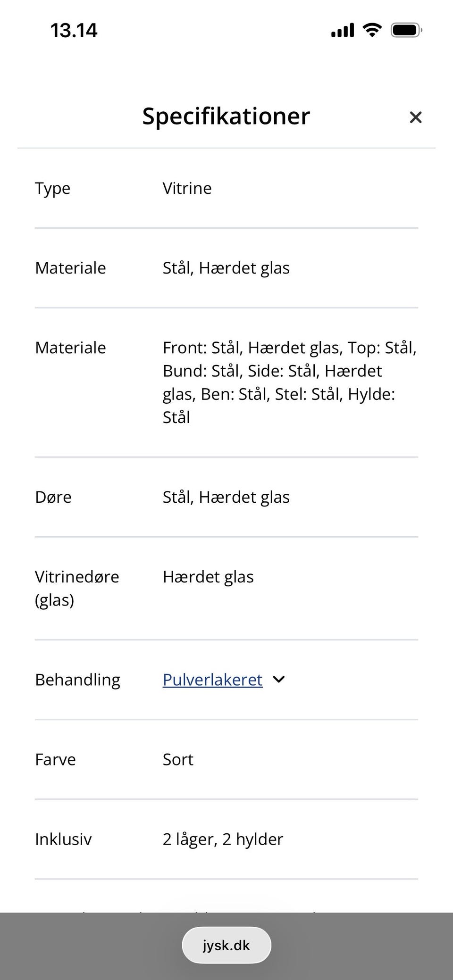Close the Specifikationer overlay
Screen dimensions: 453x980
click(x=415, y=117)
